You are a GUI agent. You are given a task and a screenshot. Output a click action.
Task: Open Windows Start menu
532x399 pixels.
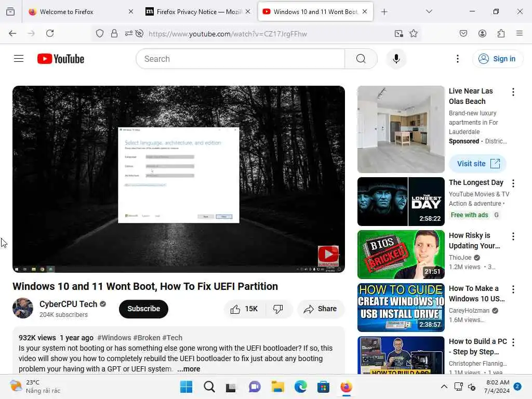[x=186, y=387]
